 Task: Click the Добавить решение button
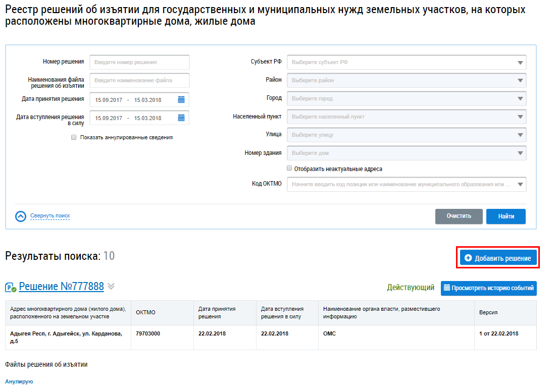(497, 258)
